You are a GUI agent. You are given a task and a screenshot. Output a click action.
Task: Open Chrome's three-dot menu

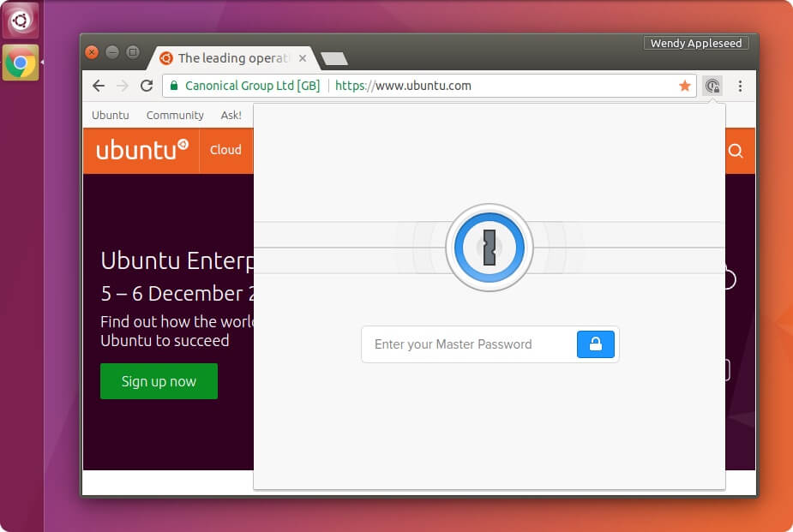[x=739, y=86]
